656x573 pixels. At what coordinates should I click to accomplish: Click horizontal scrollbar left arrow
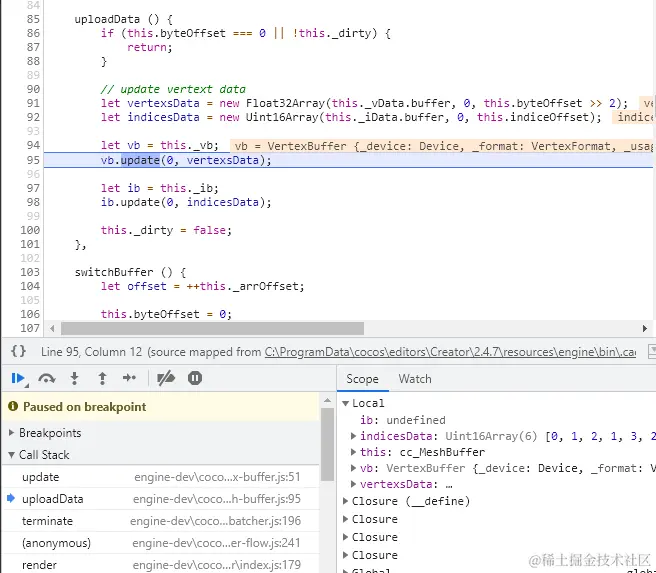click(52, 329)
